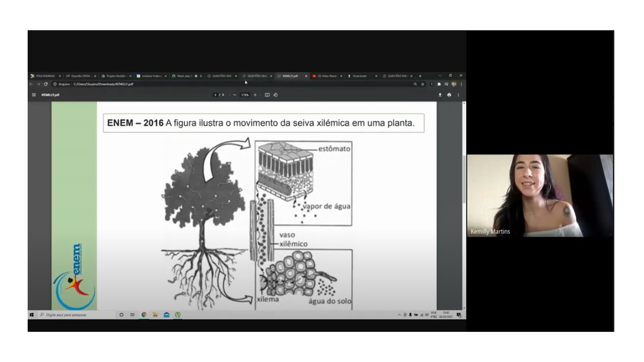Viewport: 644px width, 362px height.
Task: Toggle the PDF sidebar menu icon
Action: [34, 95]
